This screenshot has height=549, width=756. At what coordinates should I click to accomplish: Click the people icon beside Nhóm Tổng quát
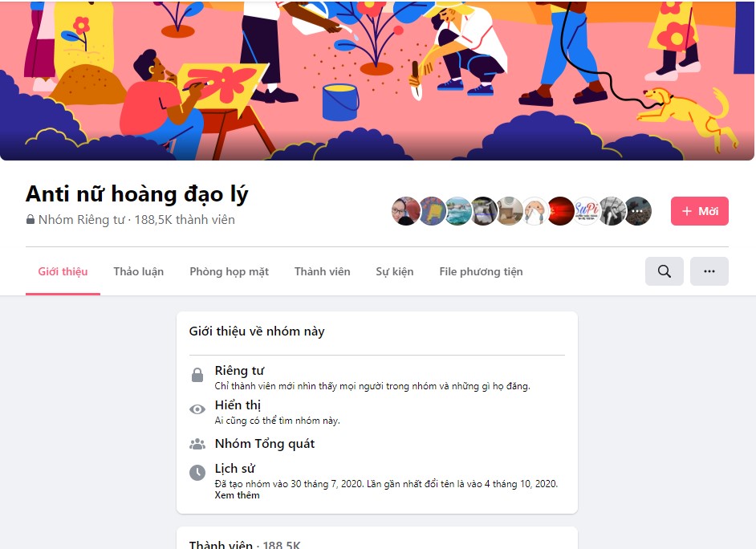pyautogui.click(x=197, y=444)
